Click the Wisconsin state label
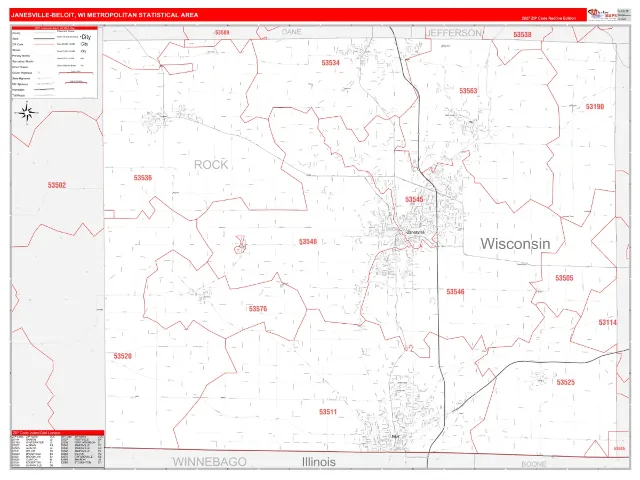The height and width of the screenshot is (480, 640). [x=515, y=244]
